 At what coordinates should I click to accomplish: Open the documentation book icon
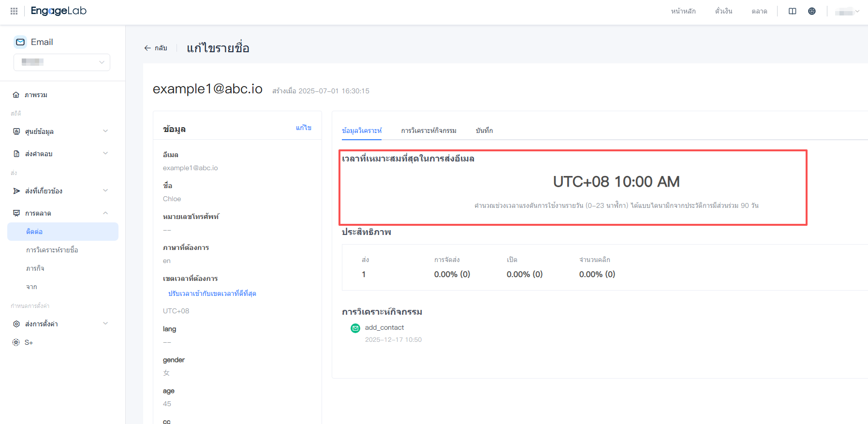click(x=792, y=11)
